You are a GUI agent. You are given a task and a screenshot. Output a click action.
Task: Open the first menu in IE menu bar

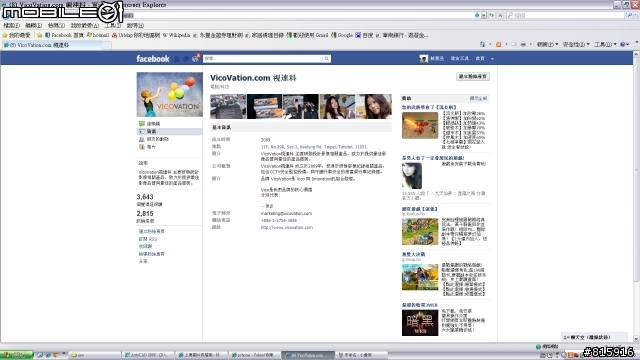click(x=11, y=25)
